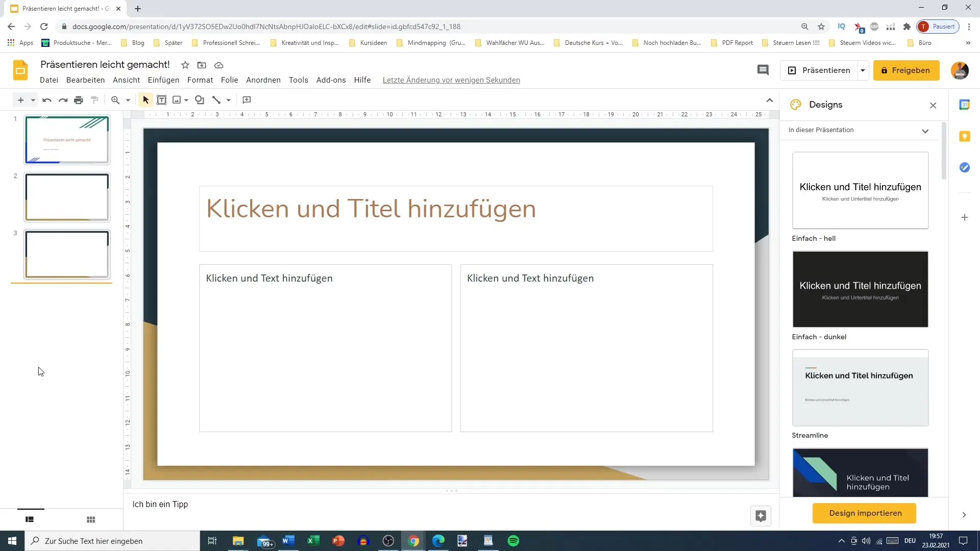Open the Google account avatar
The height and width of the screenshot is (551, 980).
(960, 70)
